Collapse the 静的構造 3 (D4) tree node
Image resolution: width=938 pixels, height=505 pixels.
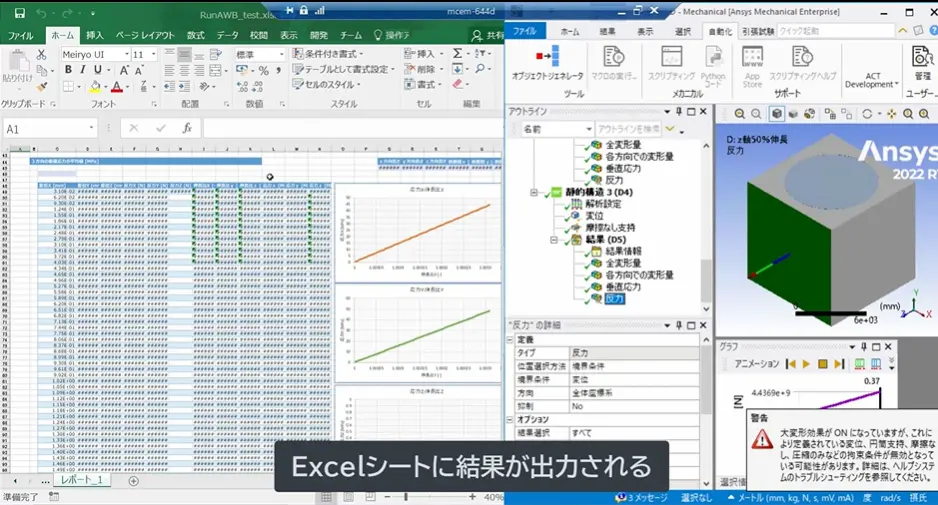coord(534,192)
